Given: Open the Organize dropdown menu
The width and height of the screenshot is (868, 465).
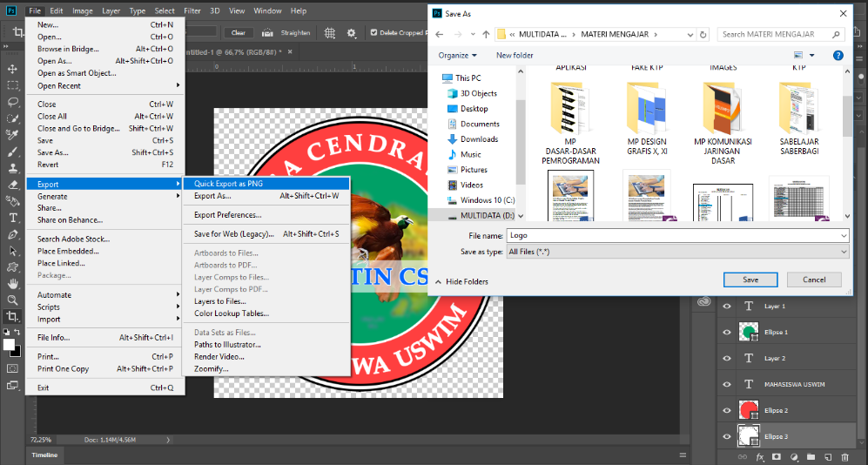Looking at the screenshot, I should [x=457, y=56].
